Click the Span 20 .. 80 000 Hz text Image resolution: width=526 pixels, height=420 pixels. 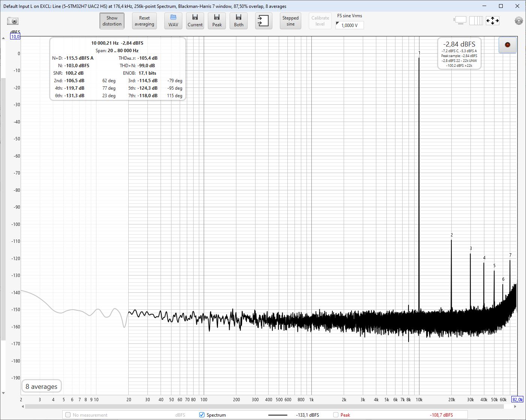click(x=117, y=51)
